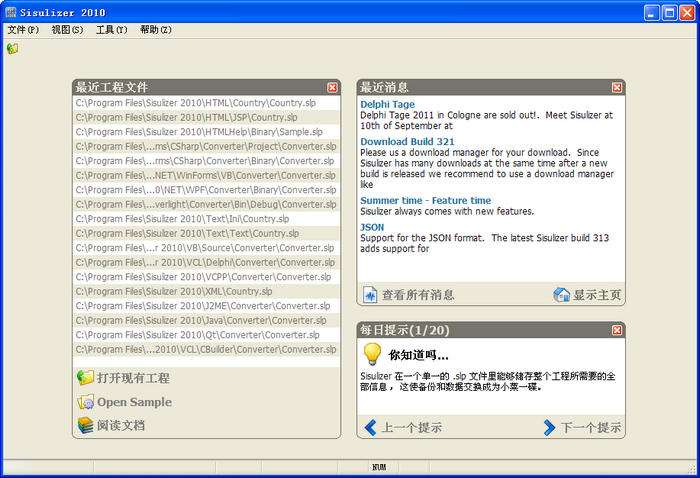Select Java\Converter\Converter.slp recent file

click(206, 320)
